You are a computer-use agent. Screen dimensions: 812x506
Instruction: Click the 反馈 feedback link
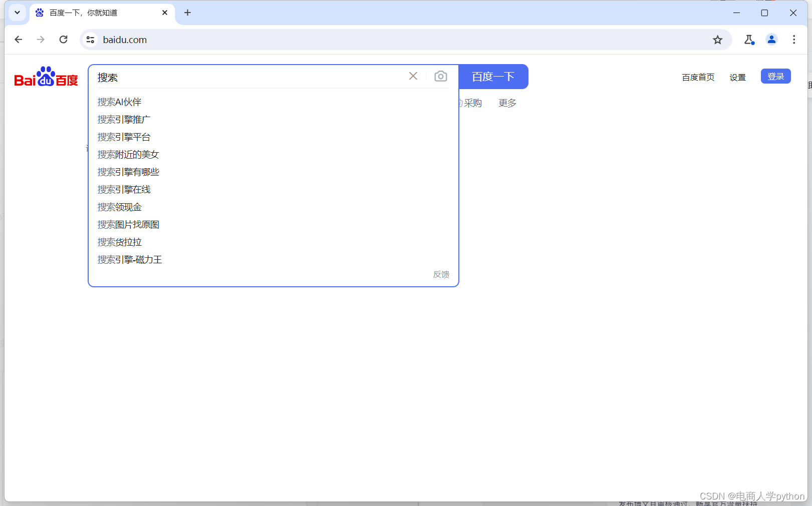[441, 274]
